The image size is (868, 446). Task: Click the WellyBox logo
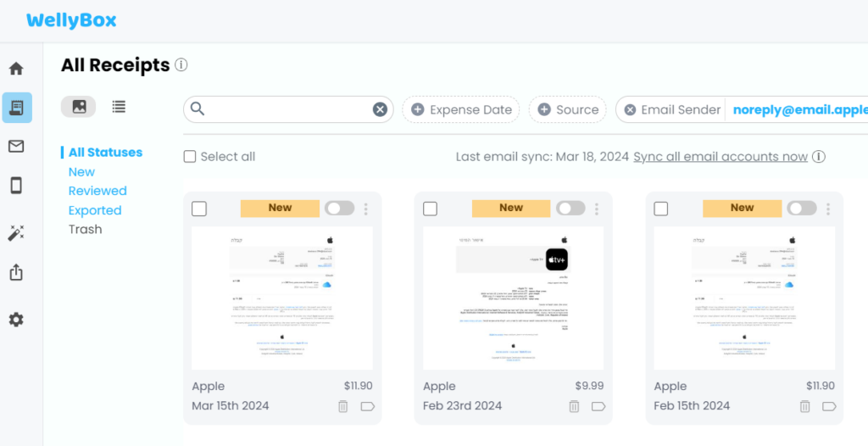click(71, 20)
